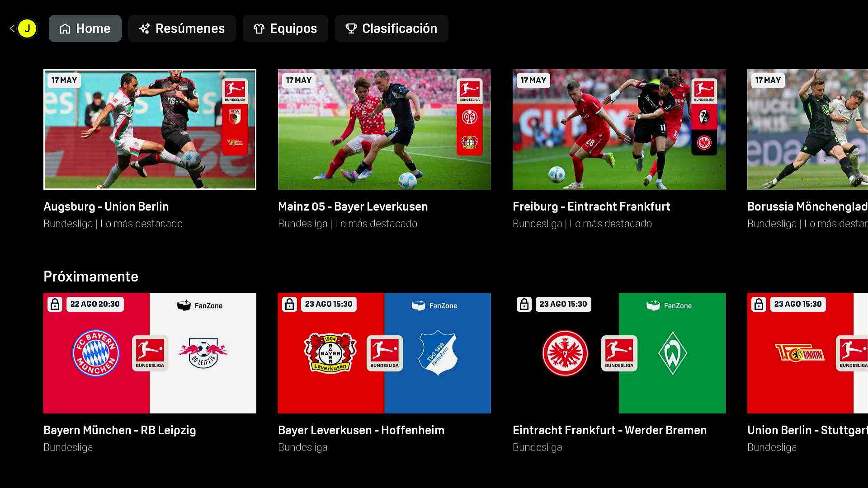Click Bundesliga logo on Eintracht Frankfurt - Werder card
The width and height of the screenshot is (868, 488).
pyautogui.click(x=619, y=353)
